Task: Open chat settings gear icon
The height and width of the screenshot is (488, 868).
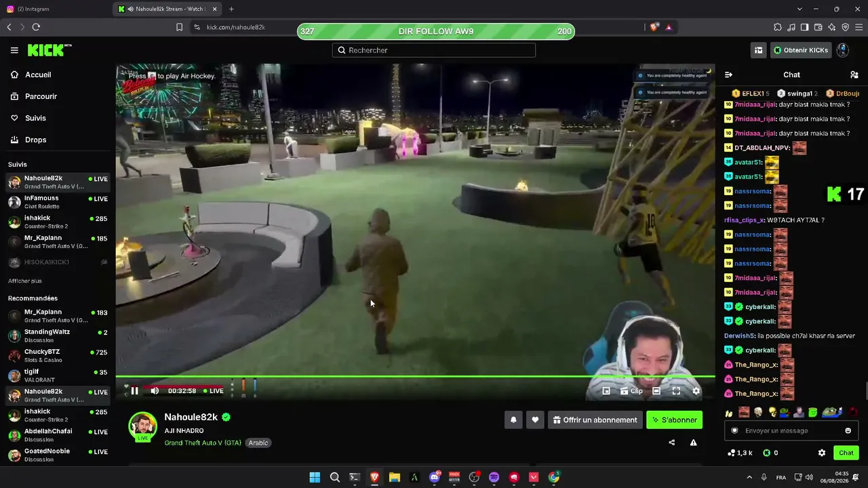Action: pos(822,453)
